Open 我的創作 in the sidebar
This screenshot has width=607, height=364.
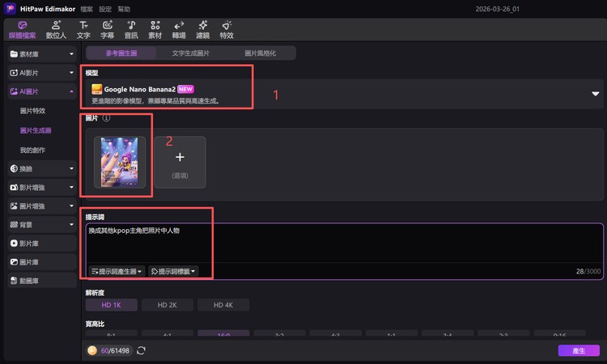[35, 150]
